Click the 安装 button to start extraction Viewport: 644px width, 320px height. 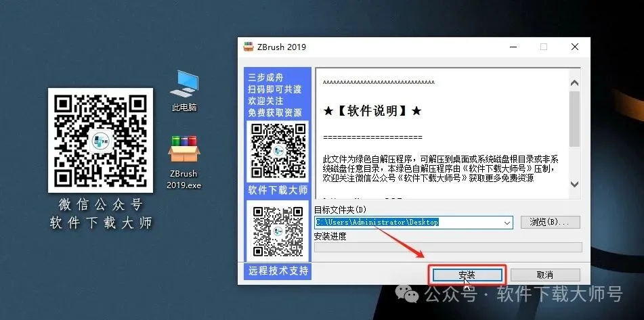467,275
